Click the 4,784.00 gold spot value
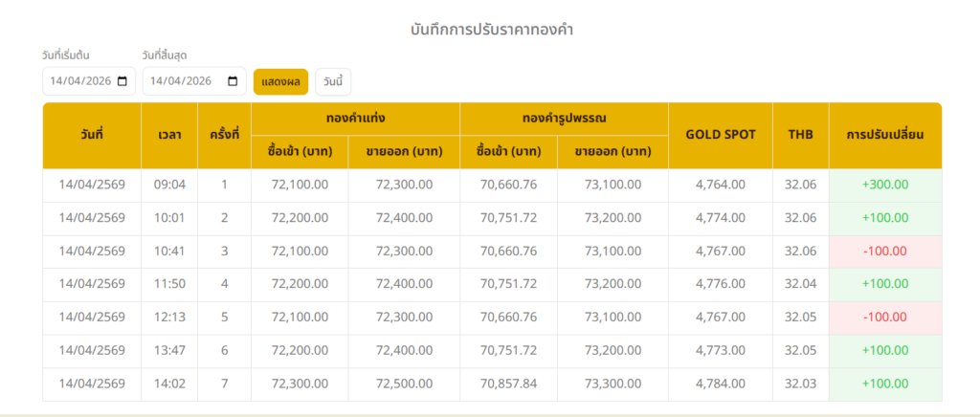980x417 pixels. coord(721,384)
